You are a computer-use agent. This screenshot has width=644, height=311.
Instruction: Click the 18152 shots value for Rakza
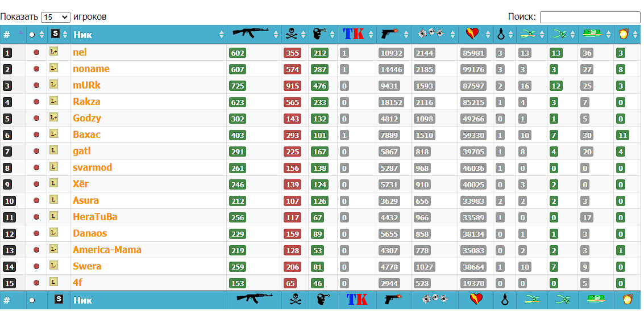click(x=391, y=102)
